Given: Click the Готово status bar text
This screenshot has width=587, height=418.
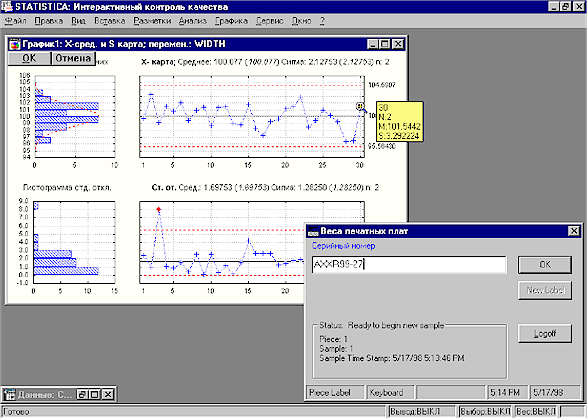Looking at the screenshot, I should pyautogui.click(x=16, y=412).
